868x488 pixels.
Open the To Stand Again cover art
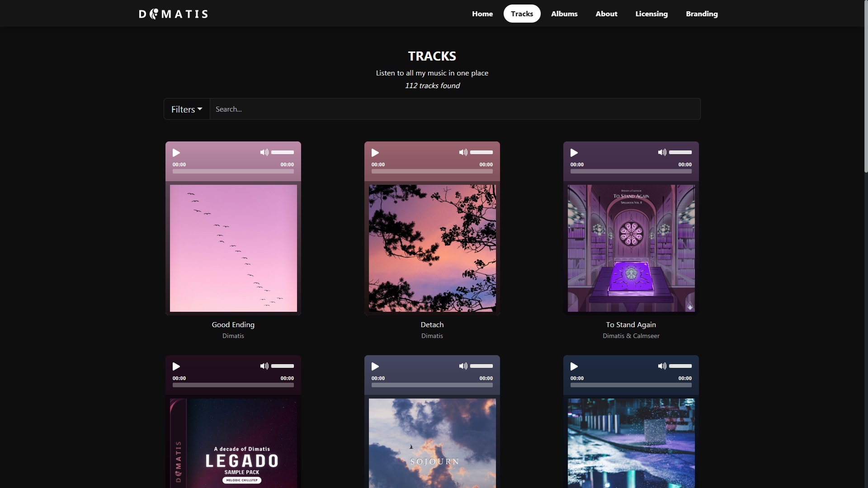click(631, 248)
